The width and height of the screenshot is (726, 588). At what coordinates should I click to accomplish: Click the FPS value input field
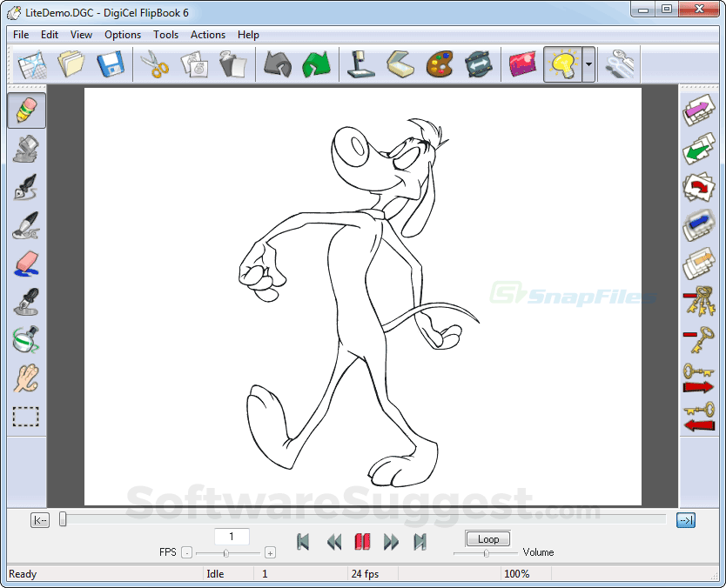click(x=231, y=537)
